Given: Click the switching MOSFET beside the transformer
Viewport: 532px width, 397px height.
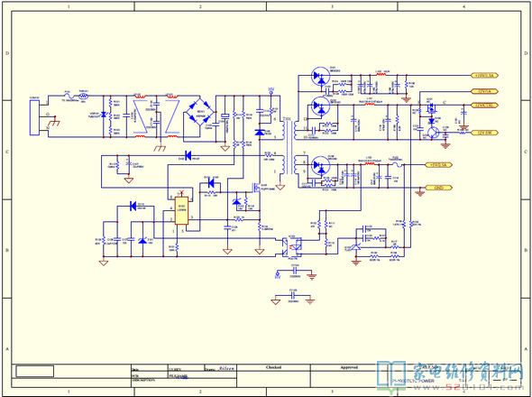Looking at the screenshot, I should pyautogui.click(x=255, y=187).
